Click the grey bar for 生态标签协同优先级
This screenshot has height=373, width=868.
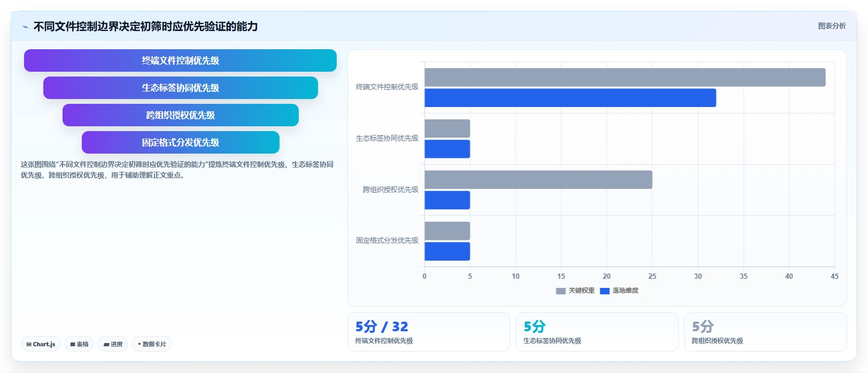coord(447,128)
